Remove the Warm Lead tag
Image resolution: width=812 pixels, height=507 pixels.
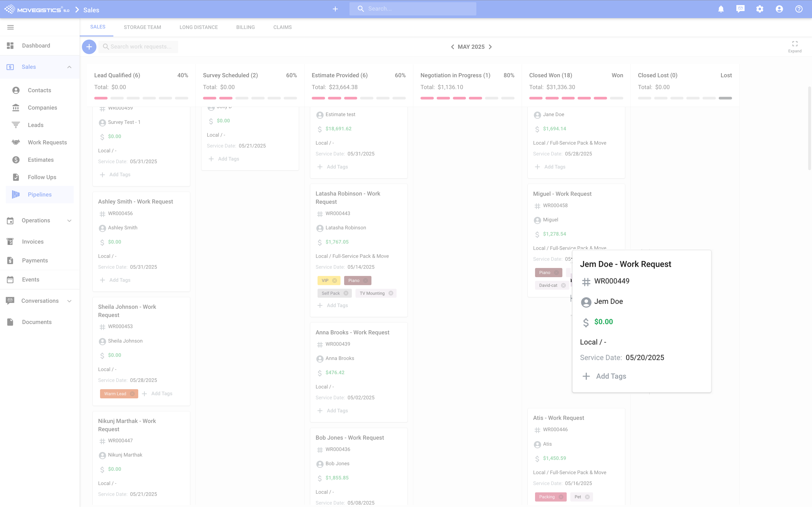pyautogui.click(x=132, y=394)
